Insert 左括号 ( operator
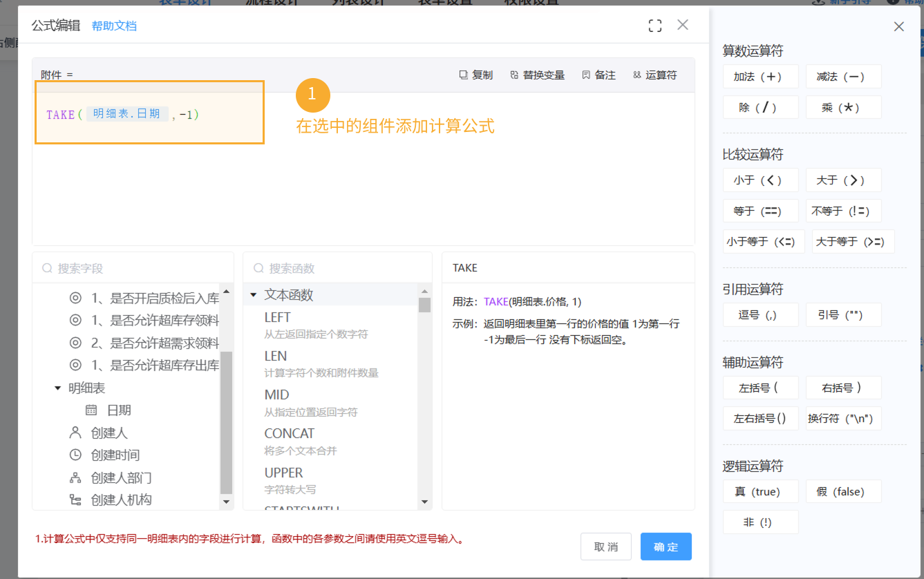924x579 pixels. (760, 388)
